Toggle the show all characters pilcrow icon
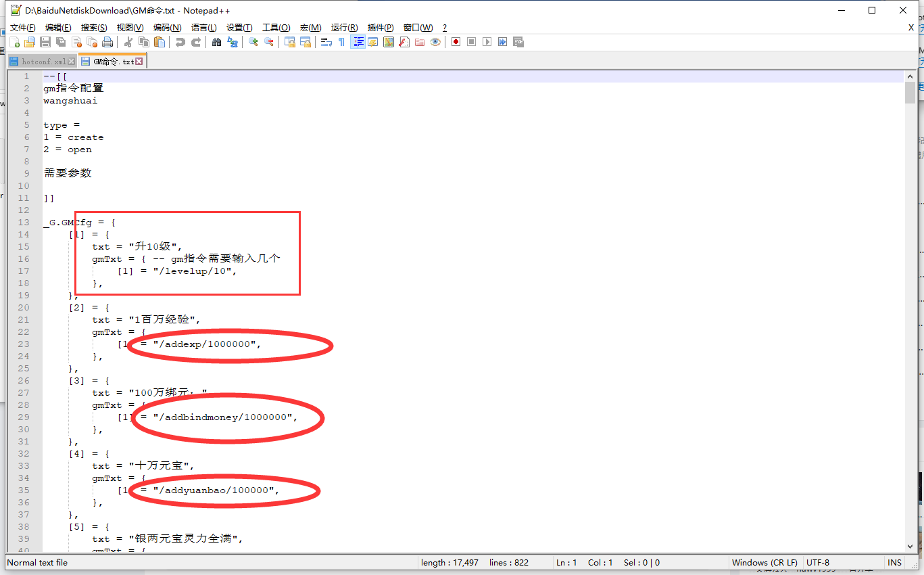This screenshot has width=924, height=575. (x=341, y=42)
